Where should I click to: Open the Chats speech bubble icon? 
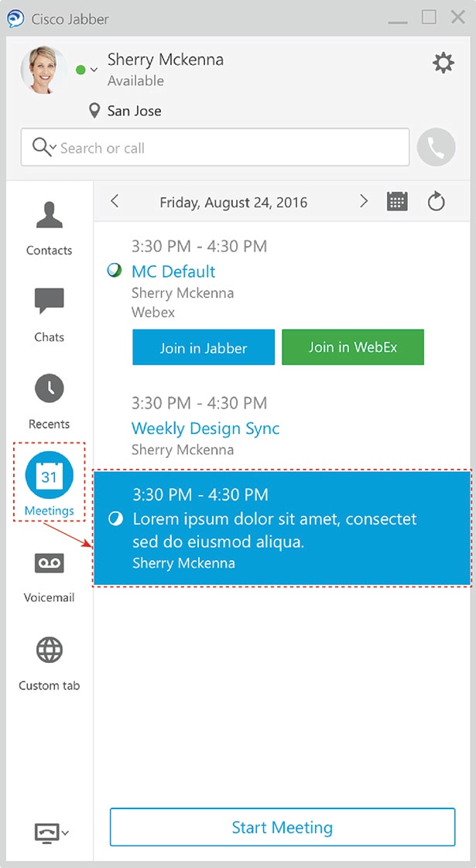[50, 301]
